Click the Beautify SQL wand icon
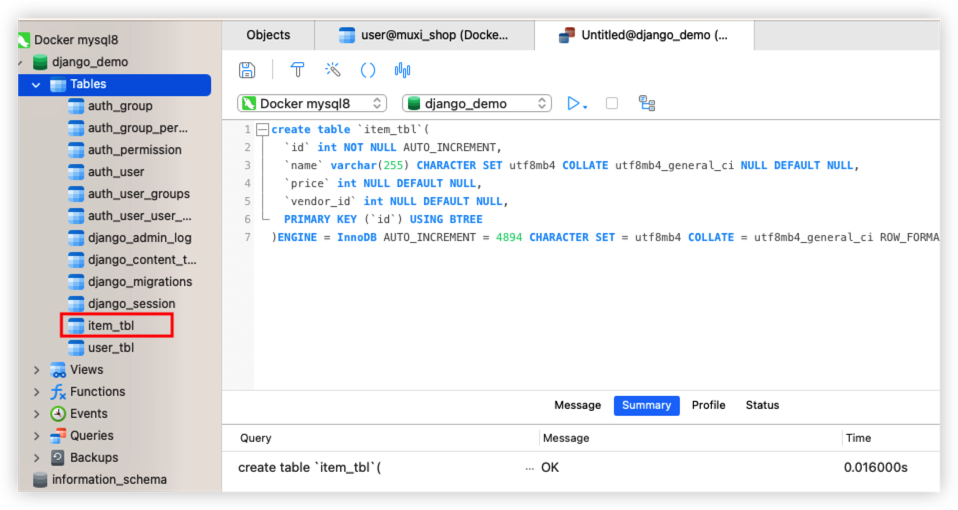958x510 pixels. 333,70
